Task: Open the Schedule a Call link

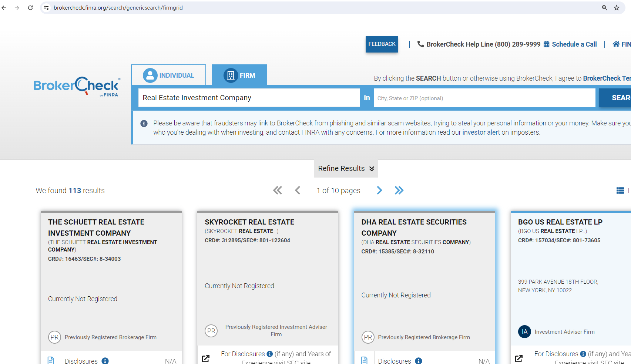Action: (x=574, y=44)
